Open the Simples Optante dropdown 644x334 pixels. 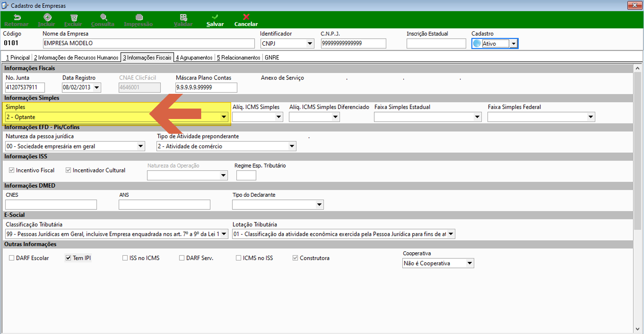point(224,117)
